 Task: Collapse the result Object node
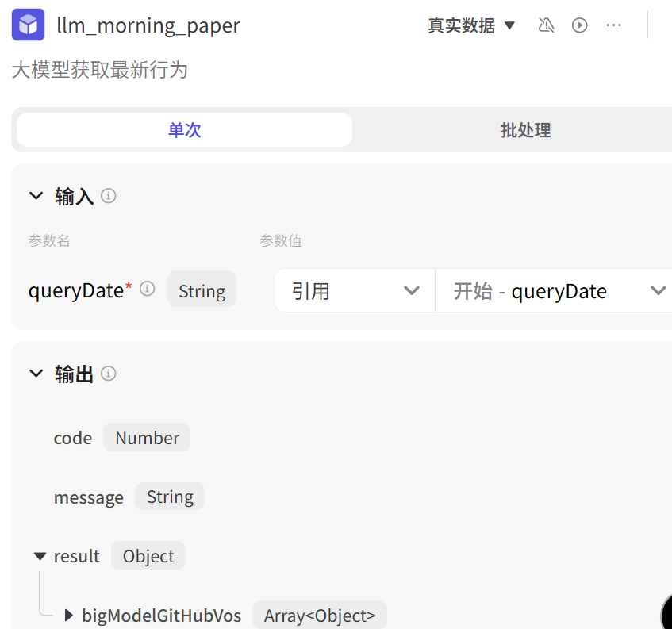point(40,555)
